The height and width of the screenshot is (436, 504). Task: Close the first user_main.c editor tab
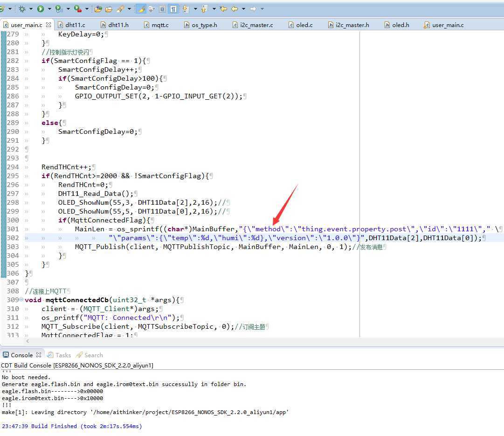48,25
